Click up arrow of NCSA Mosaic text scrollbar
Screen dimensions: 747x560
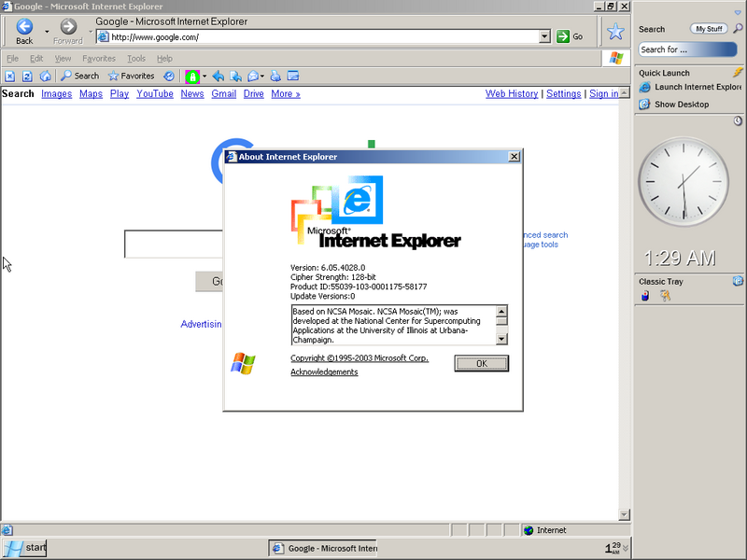(x=501, y=311)
